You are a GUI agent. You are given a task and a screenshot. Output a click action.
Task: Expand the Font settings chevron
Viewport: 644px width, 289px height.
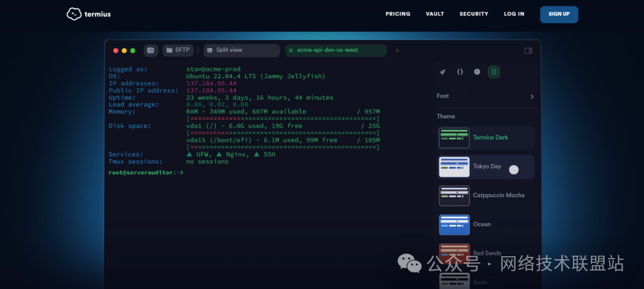532,97
